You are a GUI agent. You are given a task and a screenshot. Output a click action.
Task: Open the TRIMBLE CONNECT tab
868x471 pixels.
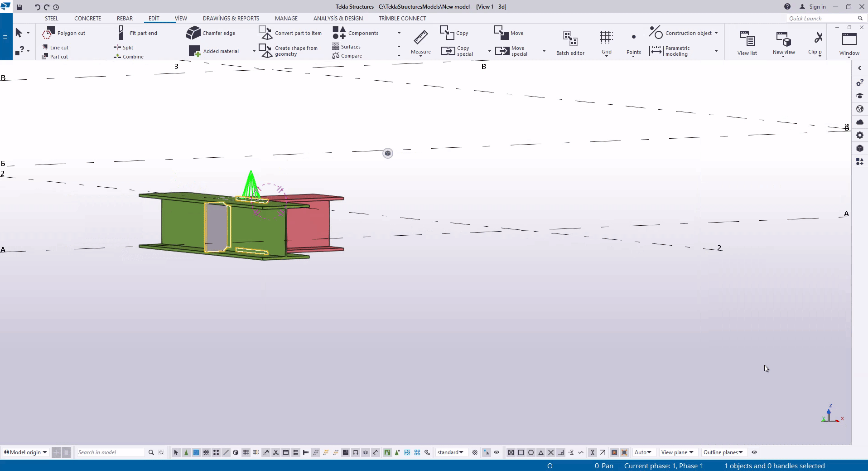pyautogui.click(x=403, y=19)
